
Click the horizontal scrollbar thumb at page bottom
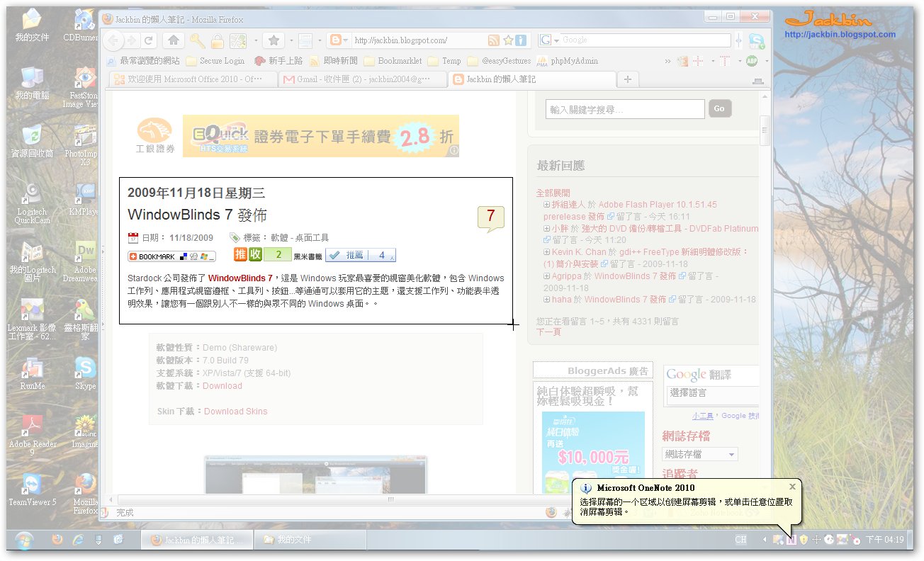click(389, 500)
